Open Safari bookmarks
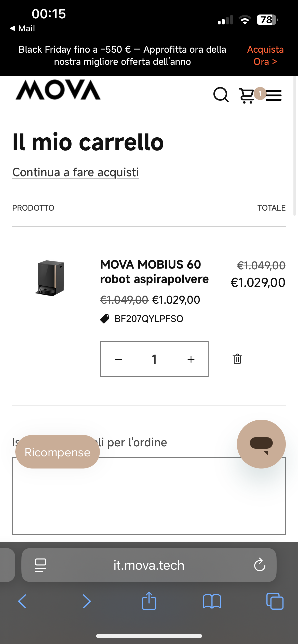 212,601
